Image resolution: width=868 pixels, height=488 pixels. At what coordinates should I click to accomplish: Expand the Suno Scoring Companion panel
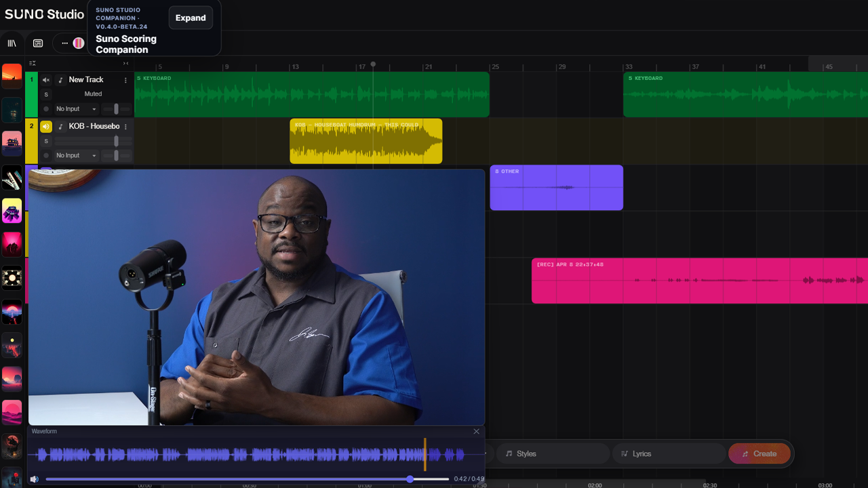pos(191,18)
